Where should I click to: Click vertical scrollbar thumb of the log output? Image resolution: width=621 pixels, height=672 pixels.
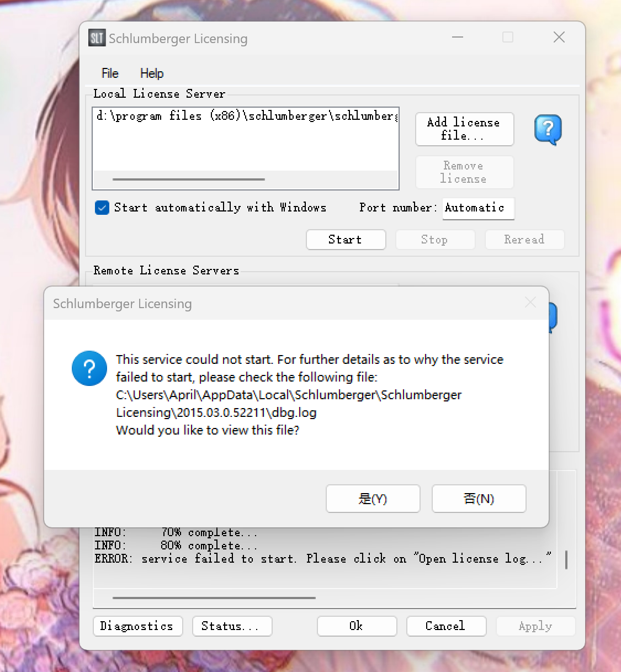[566, 559]
